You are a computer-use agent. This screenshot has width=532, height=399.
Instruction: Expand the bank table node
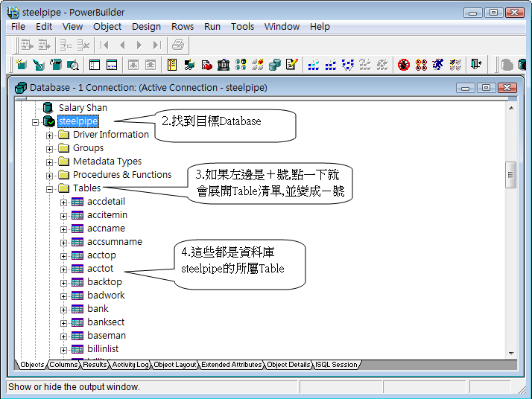[63, 310]
